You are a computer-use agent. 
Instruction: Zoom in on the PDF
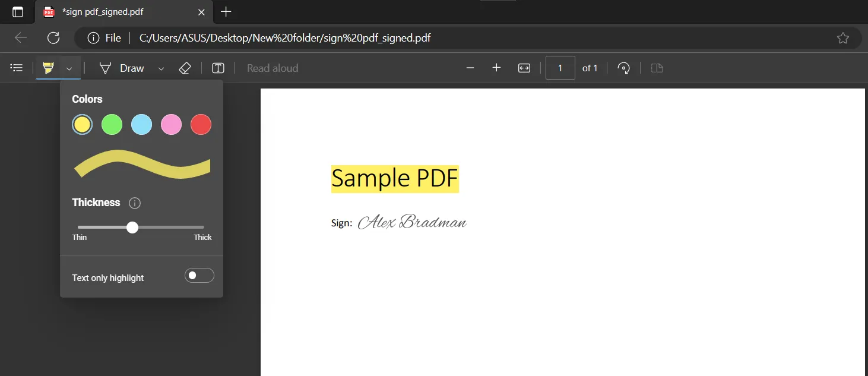496,68
